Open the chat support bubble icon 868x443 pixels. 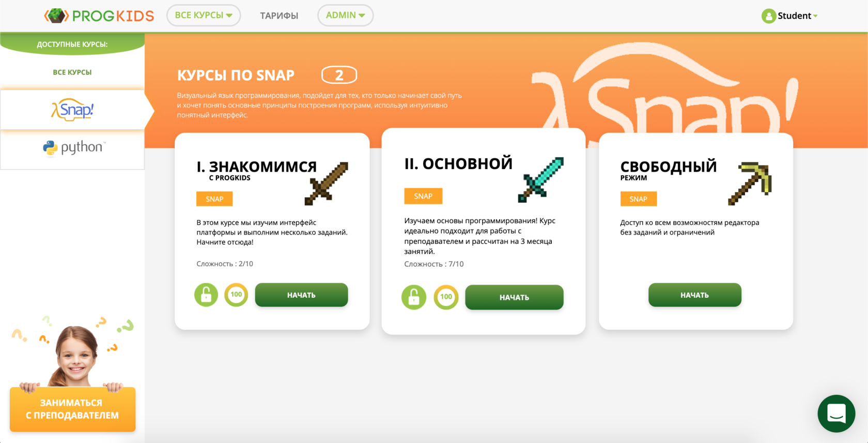(836, 414)
